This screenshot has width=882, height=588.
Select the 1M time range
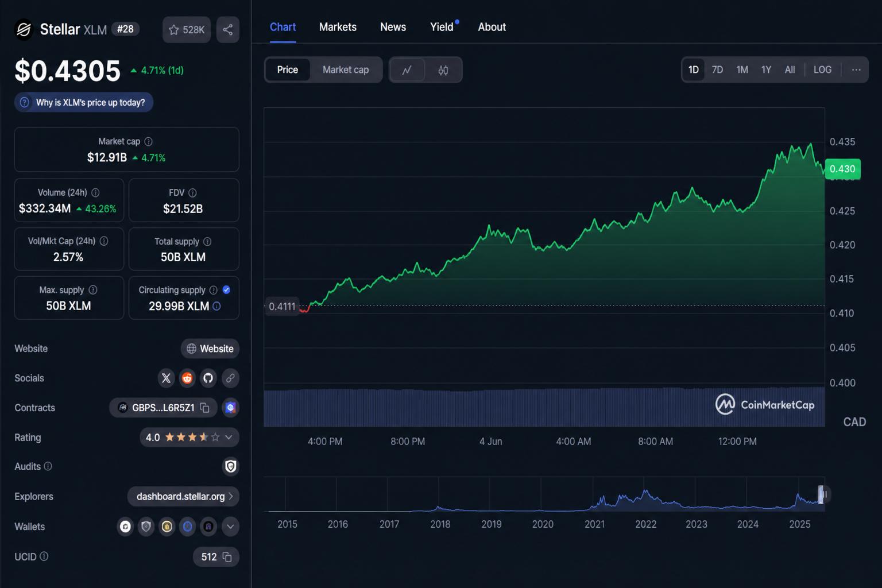[x=742, y=69]
